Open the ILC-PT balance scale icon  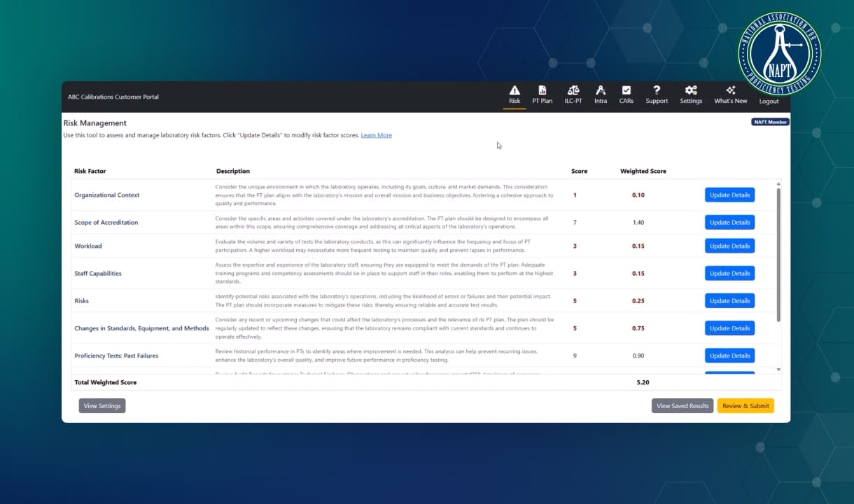pyautogui.click(x=573, y=90)
